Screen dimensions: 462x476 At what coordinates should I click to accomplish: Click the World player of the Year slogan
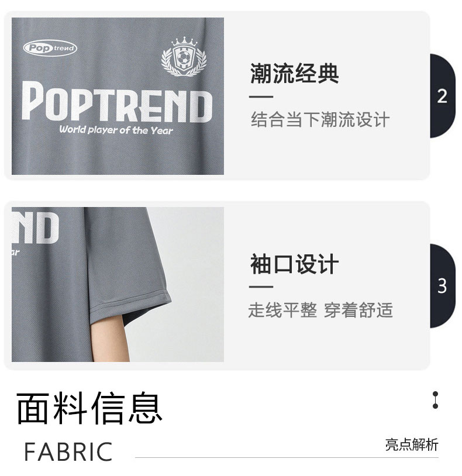click(116, 130)
